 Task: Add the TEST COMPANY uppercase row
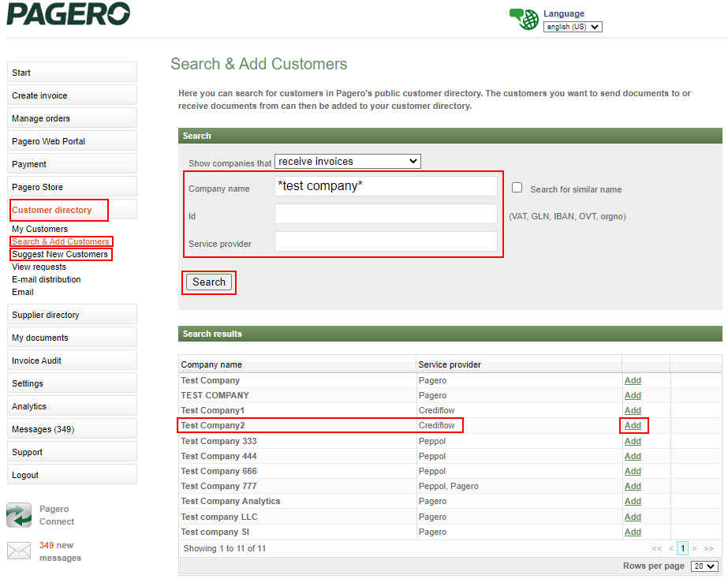tap(633, 395)
